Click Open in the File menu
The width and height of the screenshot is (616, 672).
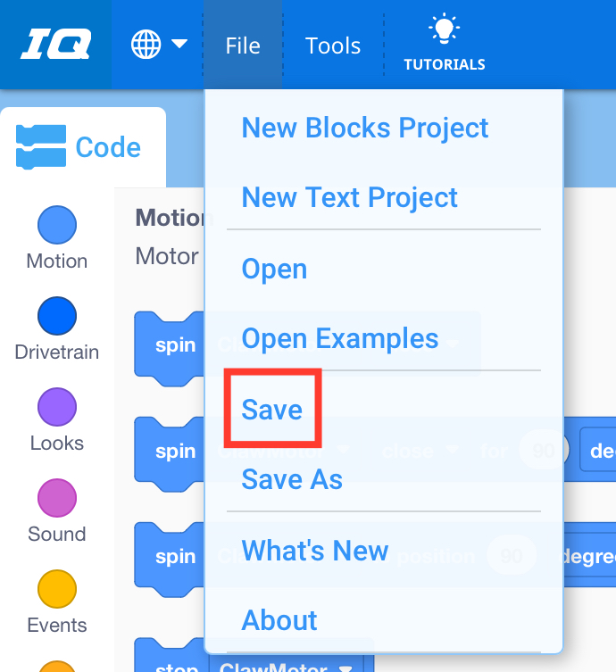click(x=274, y=269)
